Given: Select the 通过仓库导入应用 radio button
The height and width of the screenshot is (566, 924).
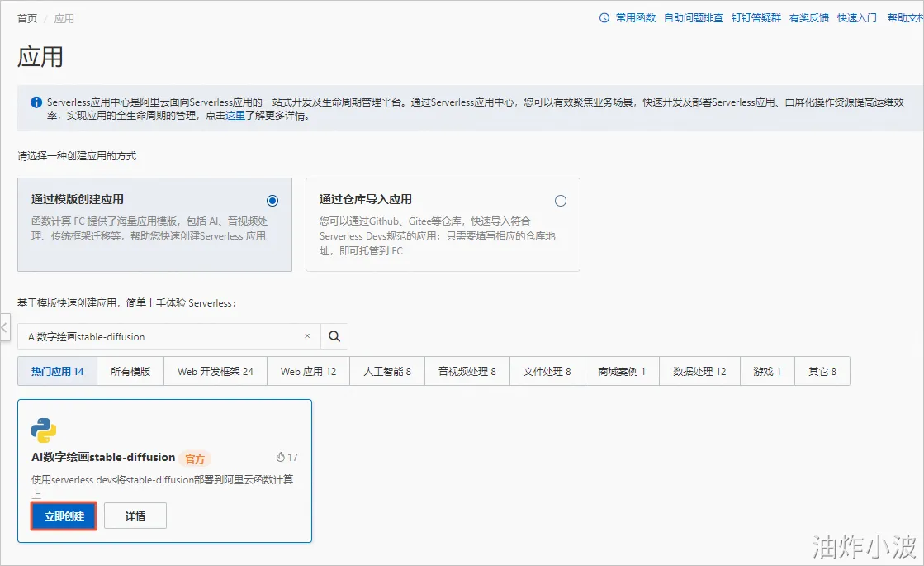Looking at the screenshot, I should 561,201.
